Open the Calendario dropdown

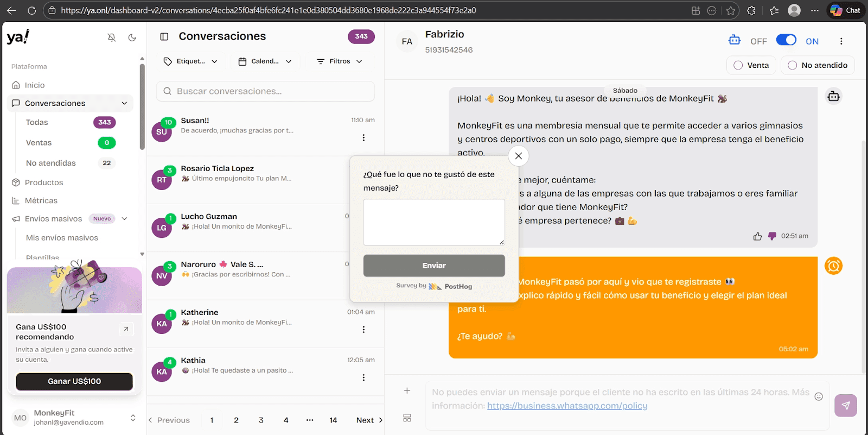point(265,61)
